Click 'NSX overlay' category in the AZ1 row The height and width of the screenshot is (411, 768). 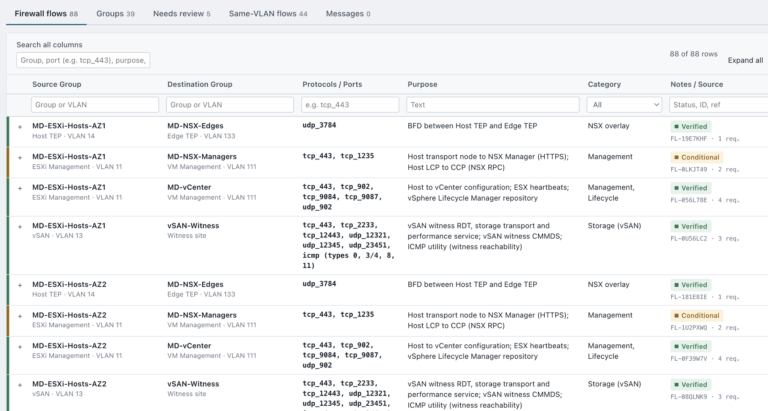point(608,126)
